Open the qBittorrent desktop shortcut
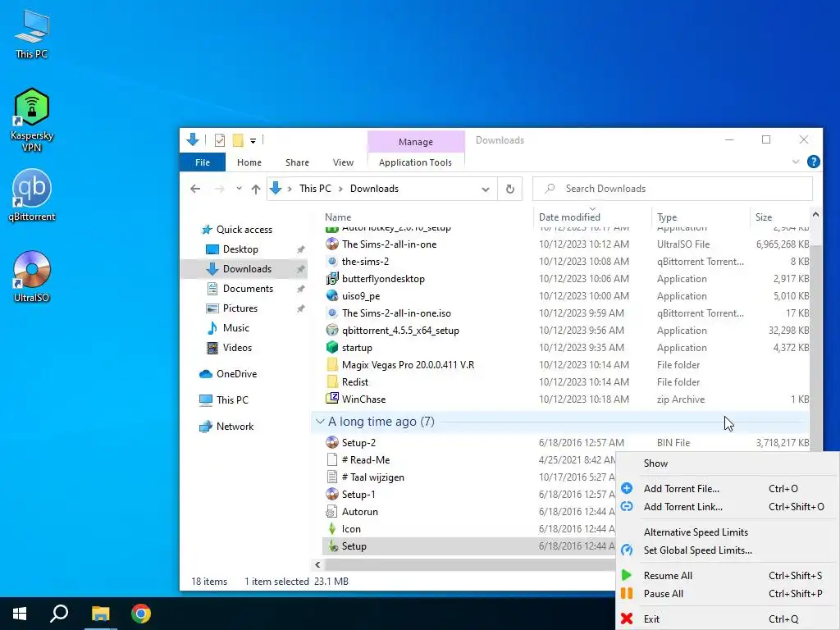840x630 pixels. [x=32, y=194]
